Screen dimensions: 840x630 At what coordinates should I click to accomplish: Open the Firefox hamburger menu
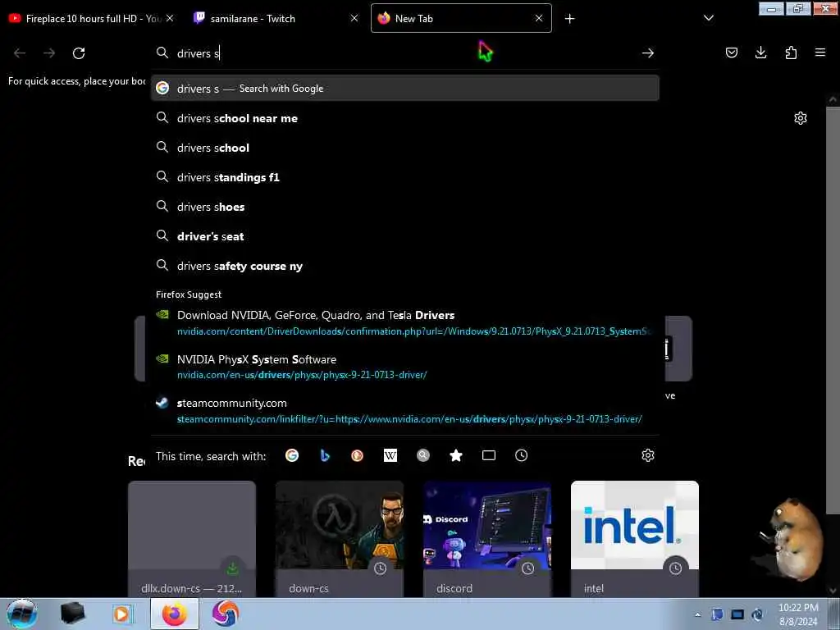click(x=820, y=52)
